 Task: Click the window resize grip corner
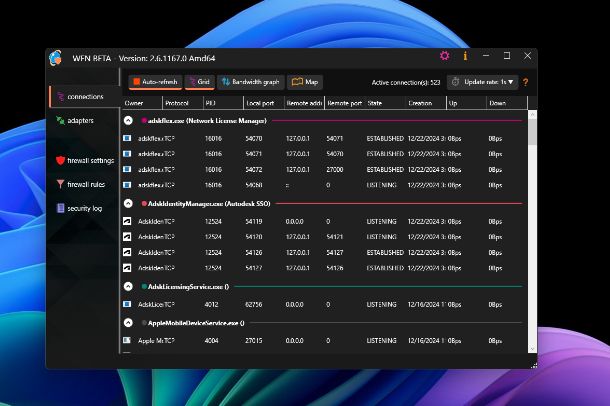[534, 365]
